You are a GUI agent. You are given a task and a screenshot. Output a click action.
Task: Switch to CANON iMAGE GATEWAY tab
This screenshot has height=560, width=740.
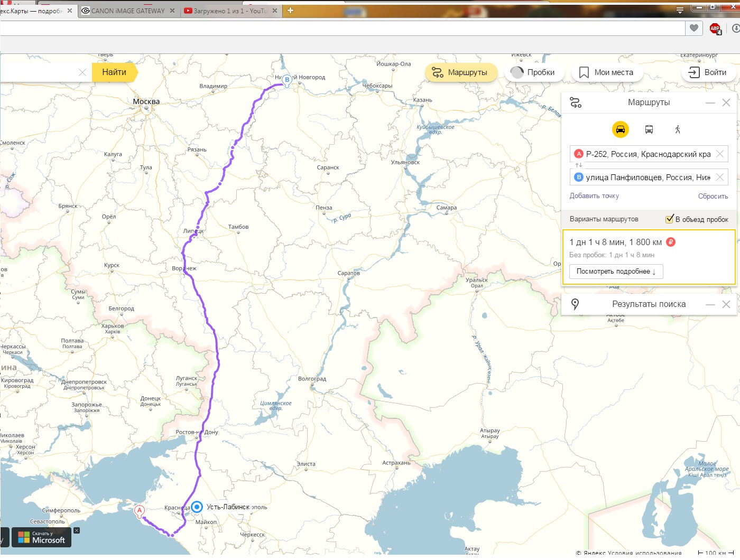[x=127, y=11]
